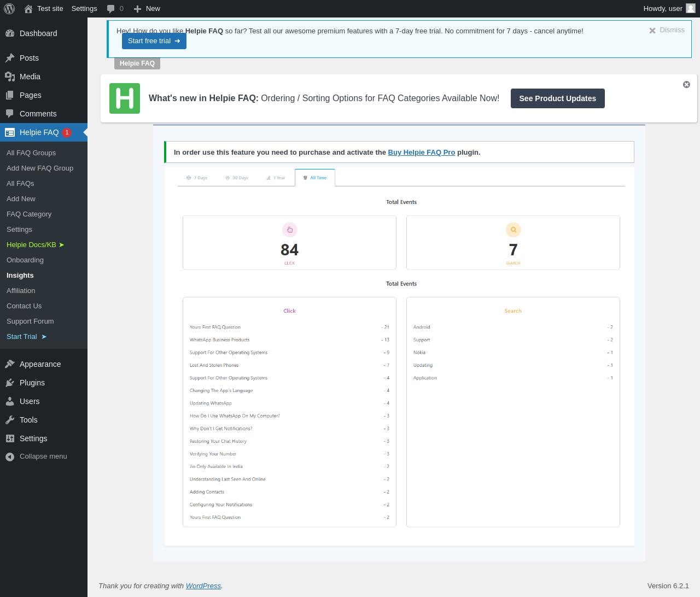Click the Posts pin icon
Screen dimensions: 700x597
[x=10, y=58]
